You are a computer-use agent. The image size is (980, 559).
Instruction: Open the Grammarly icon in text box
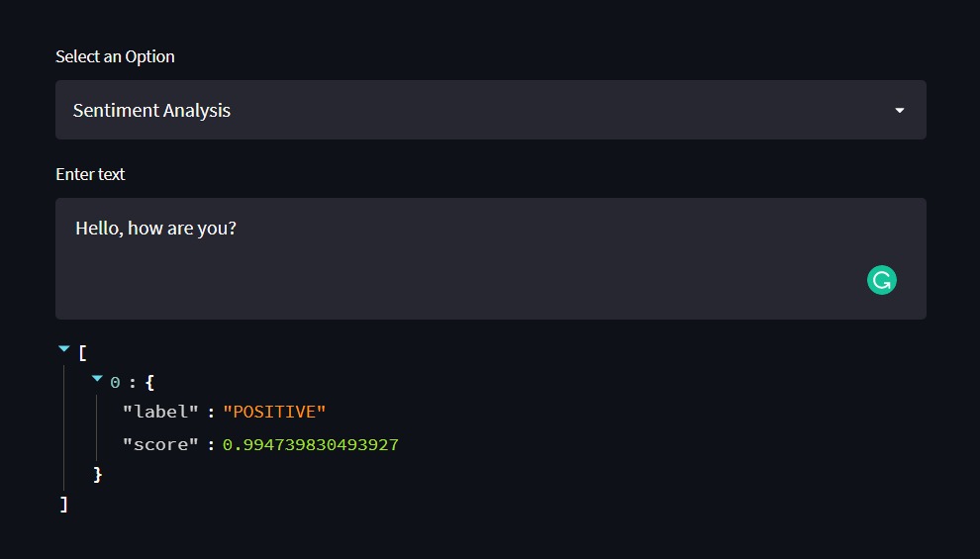coord(881,280)
